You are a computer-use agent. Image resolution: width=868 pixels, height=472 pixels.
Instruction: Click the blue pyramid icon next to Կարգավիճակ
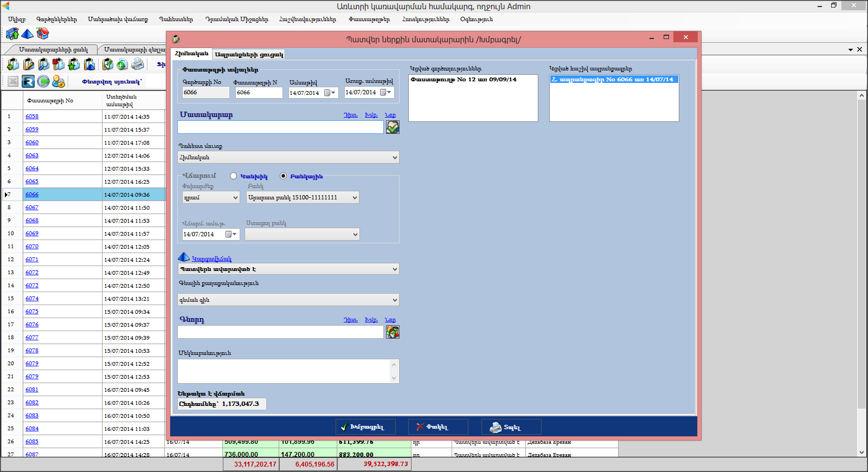[184, 257]
